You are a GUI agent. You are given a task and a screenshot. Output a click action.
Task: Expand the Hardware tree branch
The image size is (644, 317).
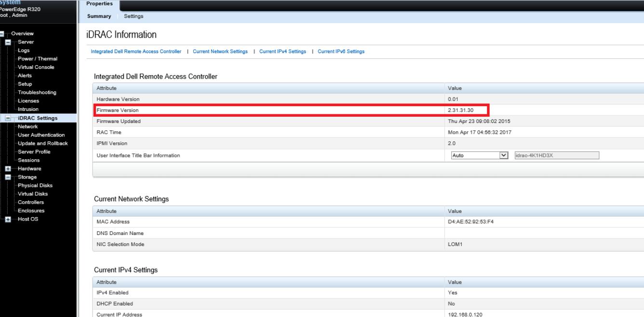8,169
